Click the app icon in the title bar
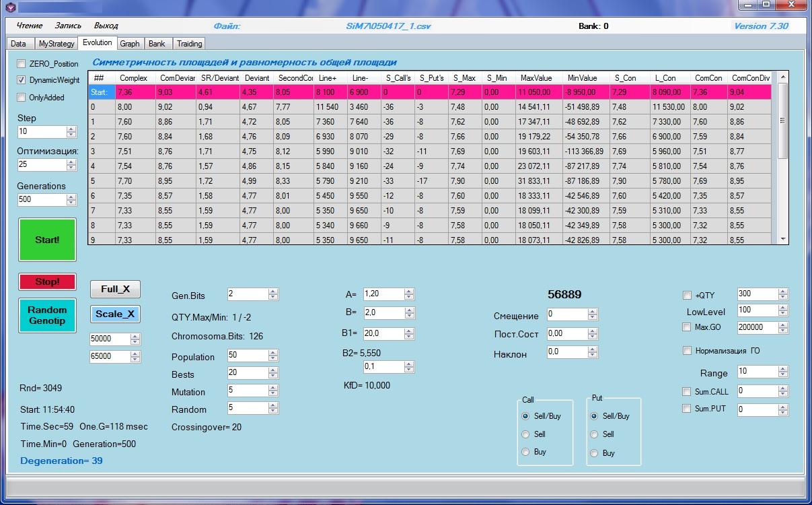This screenshot has height=505, width=812. pos(10,7)
